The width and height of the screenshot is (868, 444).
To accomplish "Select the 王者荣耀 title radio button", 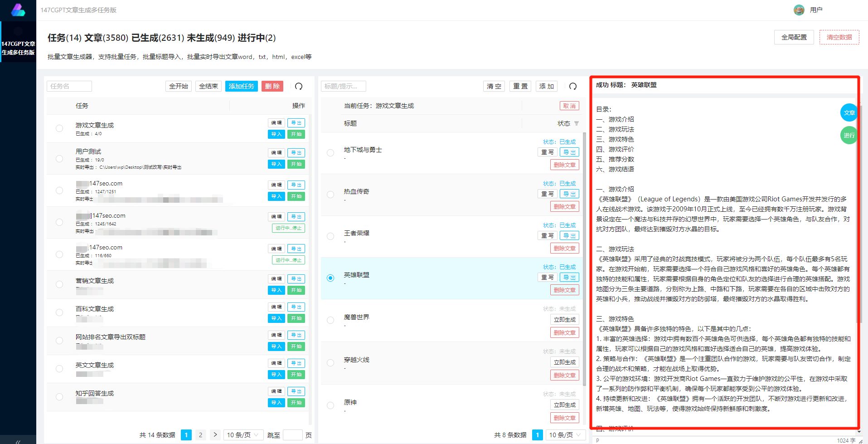I will pos(330,236).
